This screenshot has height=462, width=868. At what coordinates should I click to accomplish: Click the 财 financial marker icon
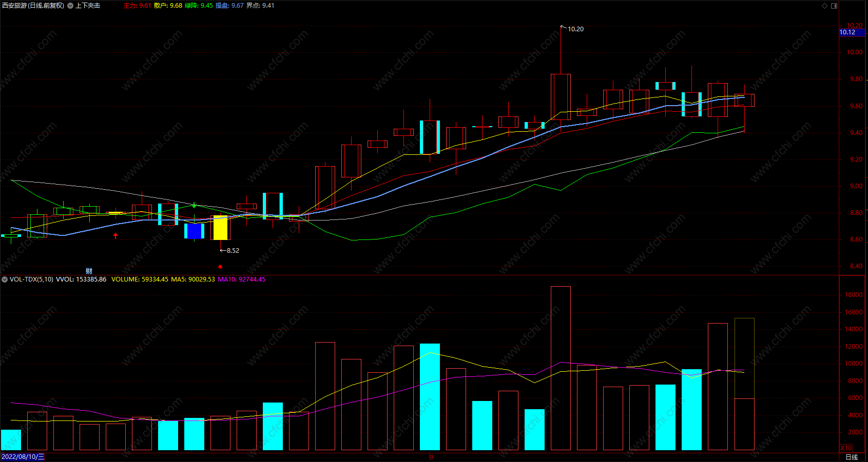click(89, 271)
